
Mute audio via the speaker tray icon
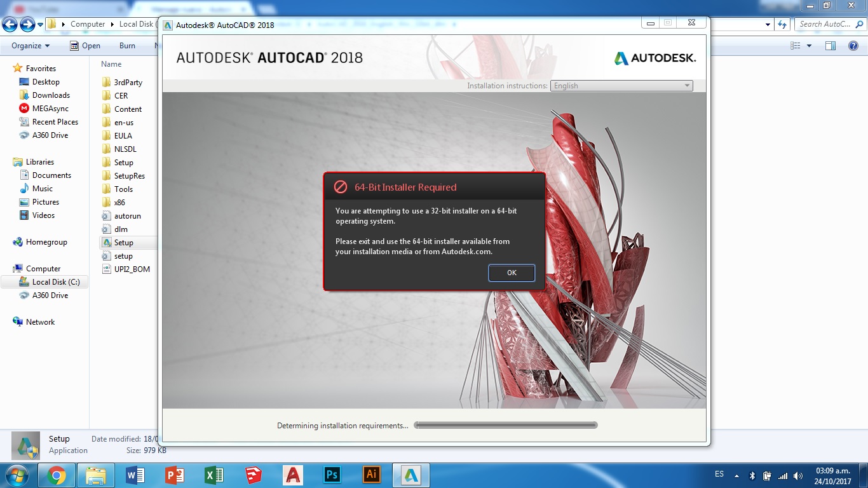coord(798,474)
